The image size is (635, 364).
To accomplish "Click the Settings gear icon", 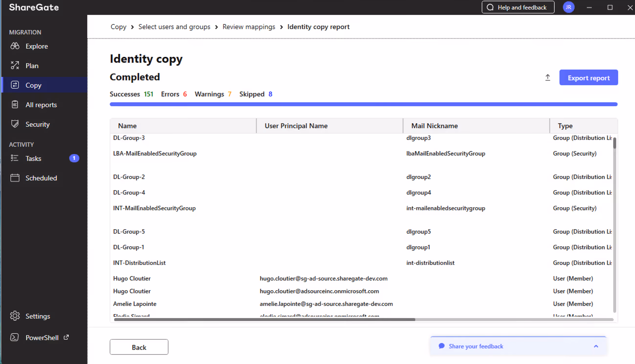I will tap(15, 316).
